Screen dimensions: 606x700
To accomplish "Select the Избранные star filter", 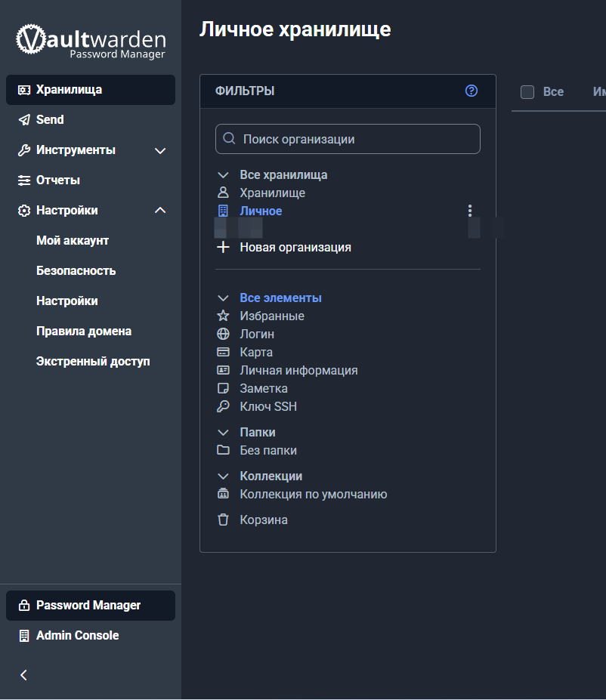I will pos(272,316).
